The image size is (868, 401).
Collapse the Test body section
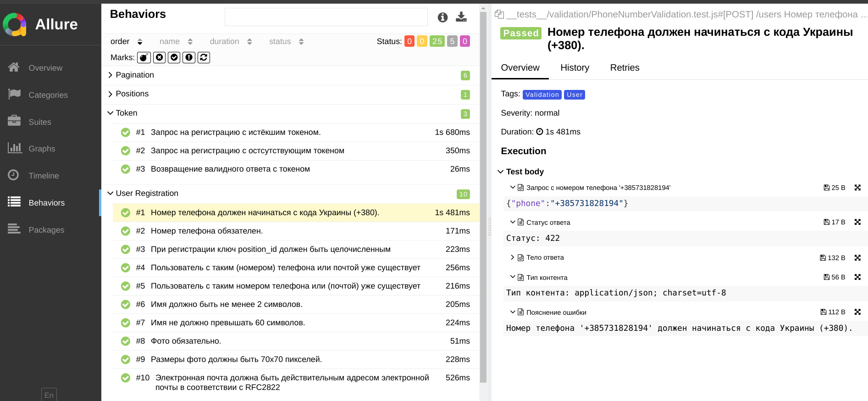(x=521, y=172)
